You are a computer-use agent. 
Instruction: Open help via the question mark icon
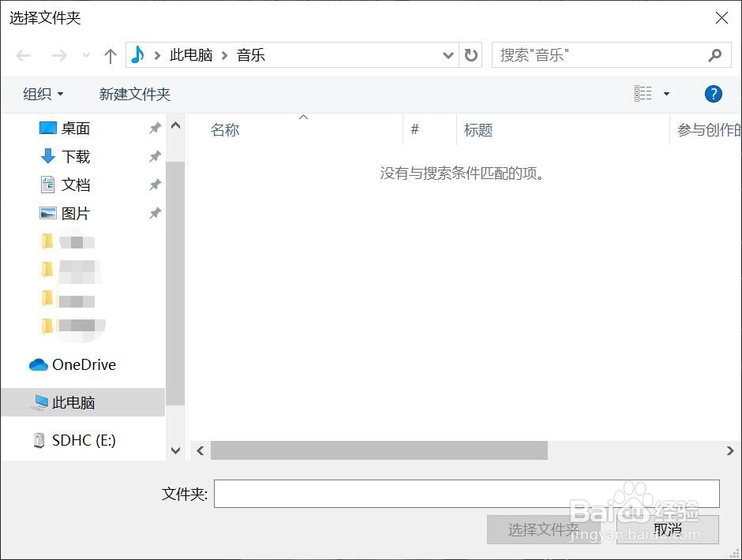point(713,93)
